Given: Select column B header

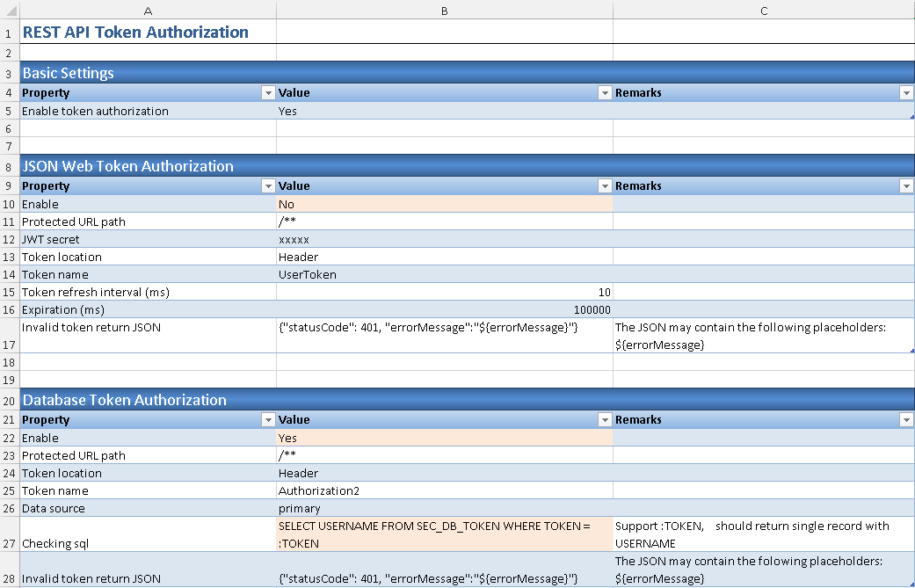Looking at the screenshot, I should click(x=444, y=10).
